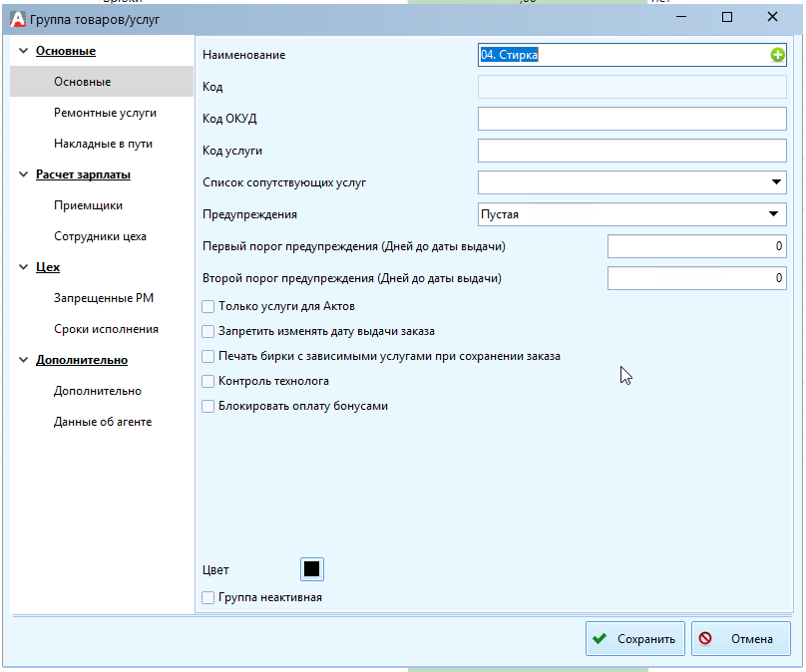The height and width of the screenshot is (672, 806).
Task: Open Список сопутствующих услуг dropdown
Action: point(776,182)
